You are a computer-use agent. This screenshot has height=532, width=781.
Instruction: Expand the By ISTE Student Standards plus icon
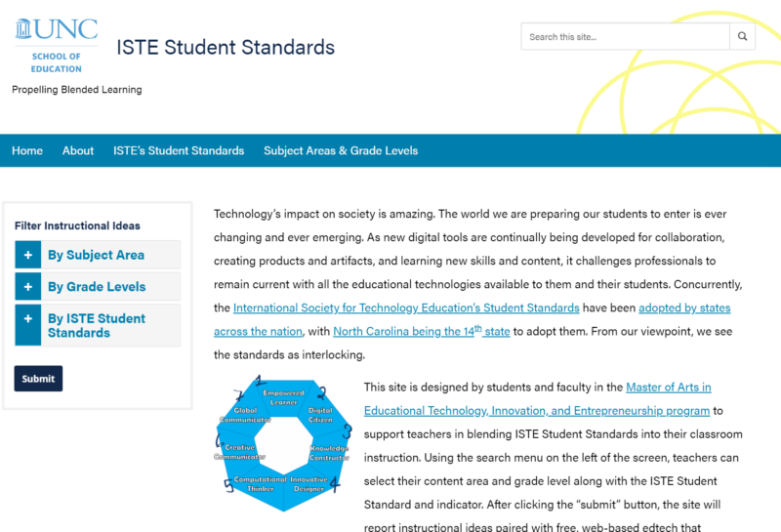pos(28,325)
